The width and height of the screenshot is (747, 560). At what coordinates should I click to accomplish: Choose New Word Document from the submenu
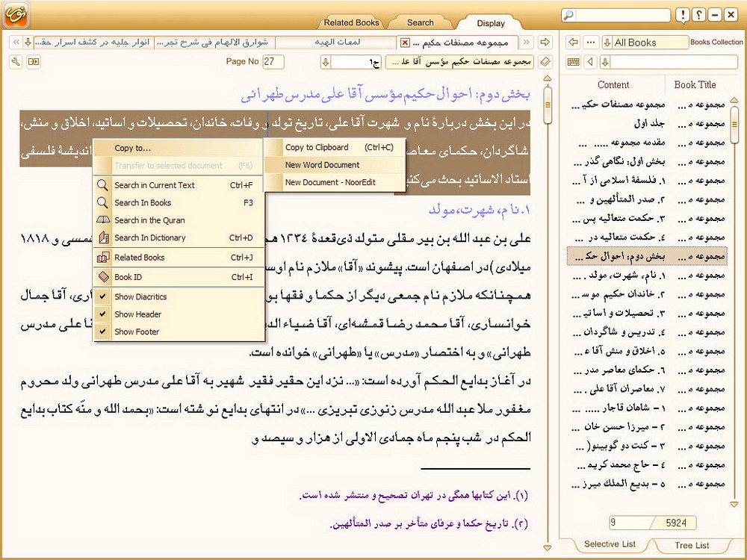[x=322, y=165]
